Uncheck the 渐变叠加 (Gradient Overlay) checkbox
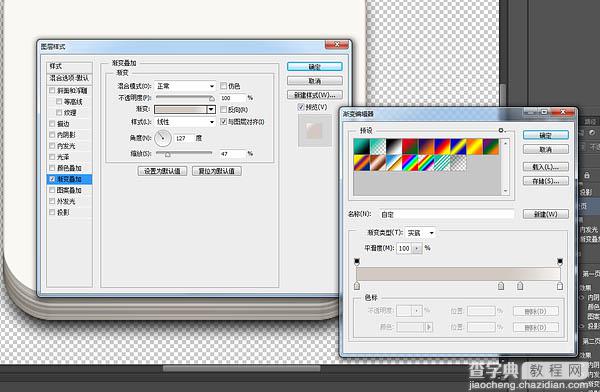Viewport: 600px width, 392px height. click(52, 179)
